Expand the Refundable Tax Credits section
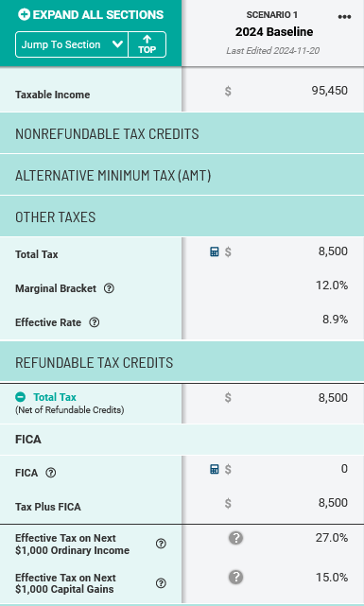The image size is (364, 606). click(182, 362)
